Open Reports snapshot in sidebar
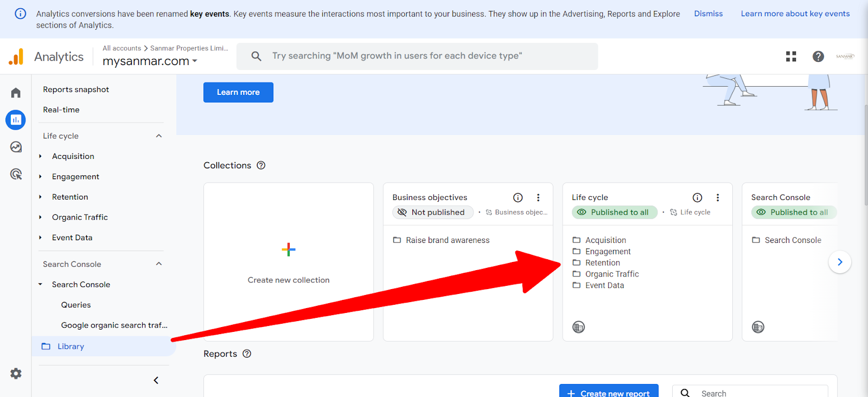 (76, 89)
